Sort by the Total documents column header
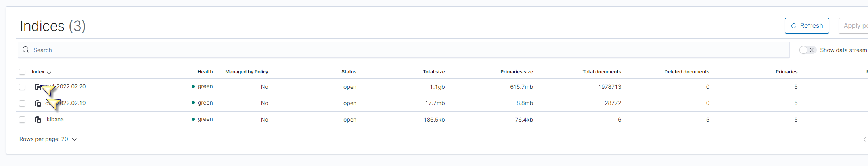The height and width of the screenshot is (166, 868). pos(602,72)
